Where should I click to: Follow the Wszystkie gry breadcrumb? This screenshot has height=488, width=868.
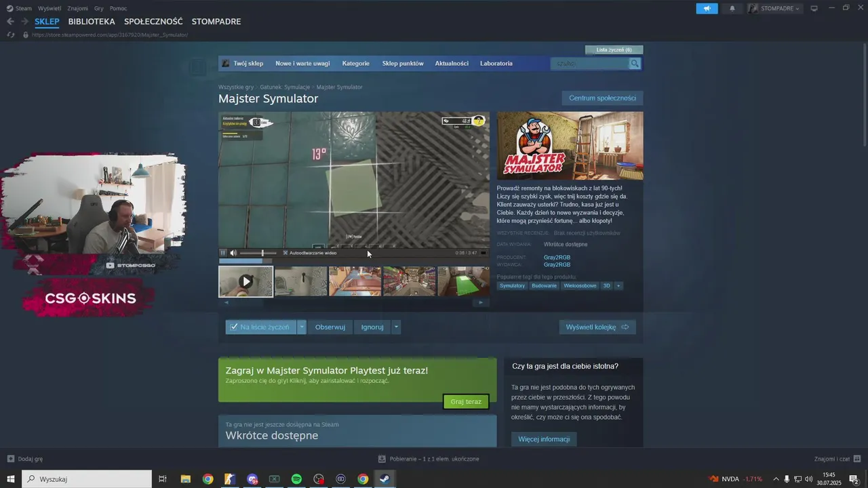(x=236, y=87)
